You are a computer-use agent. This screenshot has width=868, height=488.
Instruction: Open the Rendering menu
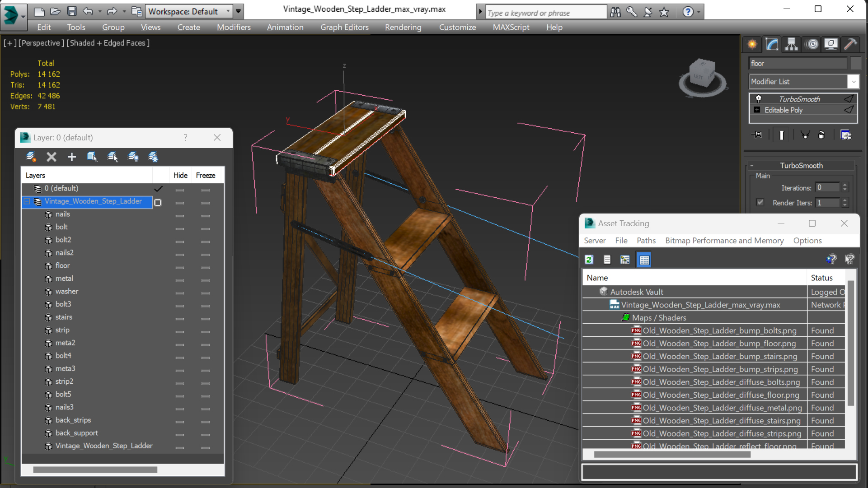click(403, 28)
